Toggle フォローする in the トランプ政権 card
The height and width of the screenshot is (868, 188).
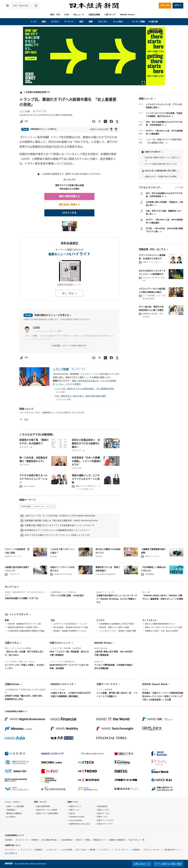click(x=78, y=369)
